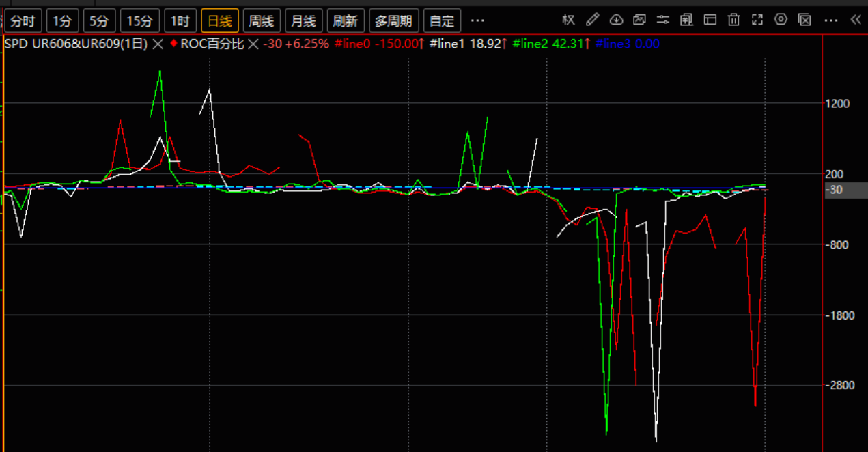Switch to the 日线 daily period

pos(219,21)
